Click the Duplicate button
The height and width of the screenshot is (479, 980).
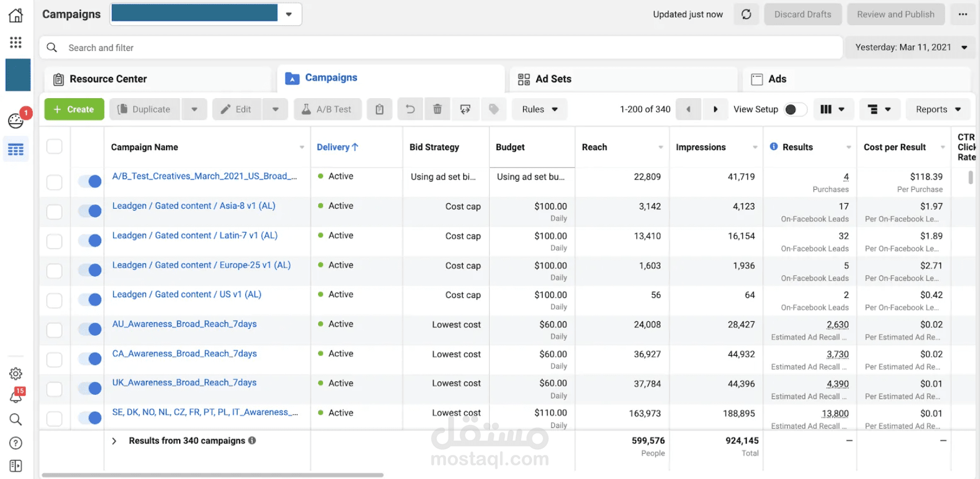[x=145, y=109]
